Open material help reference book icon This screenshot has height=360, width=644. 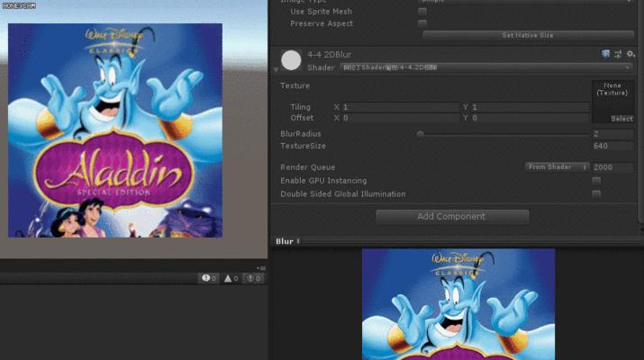tap(605, 54)
